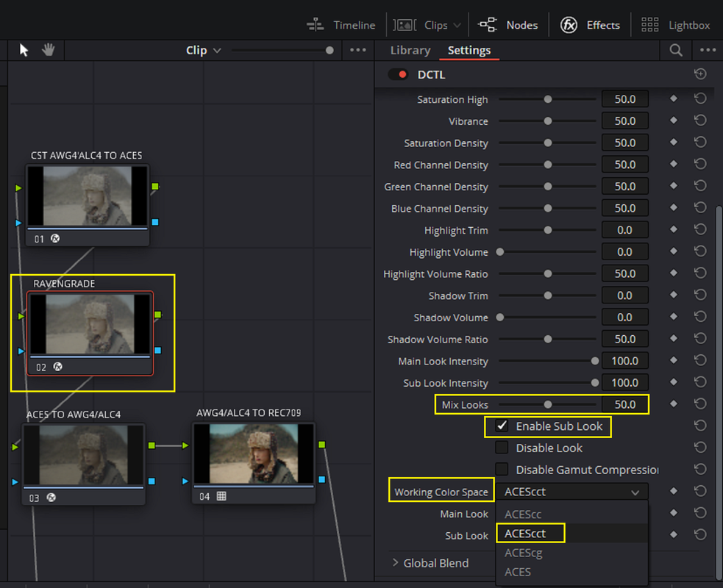Click the LUT grid icon on node 04

point(221,496)
